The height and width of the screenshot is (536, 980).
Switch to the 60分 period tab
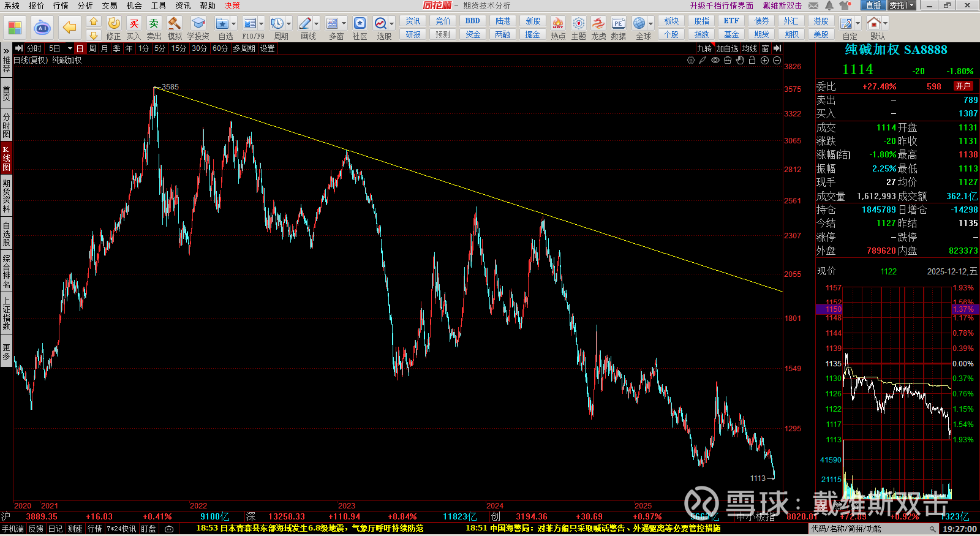click(x=221, y=48)
